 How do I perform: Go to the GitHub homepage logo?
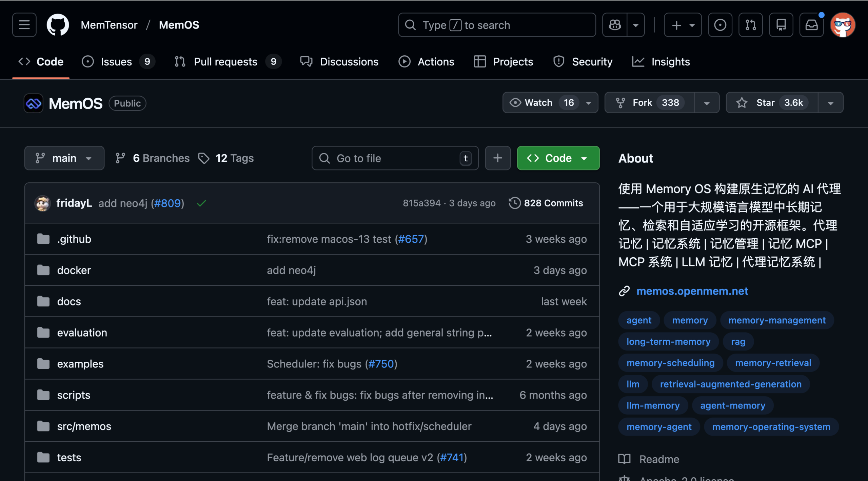tap(58, 25)
